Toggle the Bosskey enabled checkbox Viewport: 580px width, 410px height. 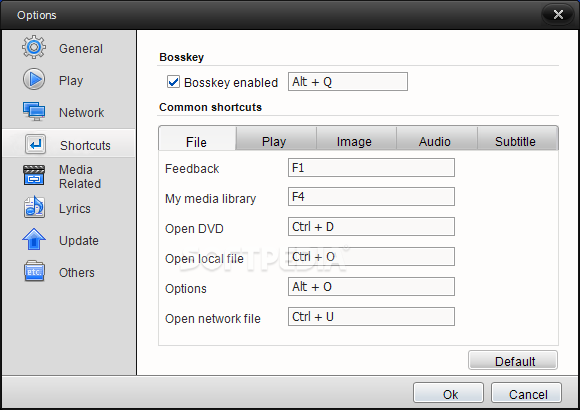point(173,82)
